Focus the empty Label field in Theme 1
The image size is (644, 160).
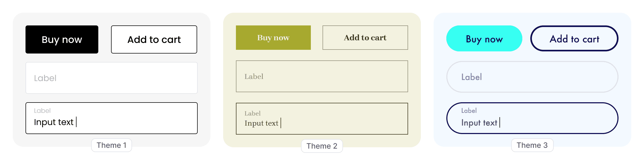point(112,78)
